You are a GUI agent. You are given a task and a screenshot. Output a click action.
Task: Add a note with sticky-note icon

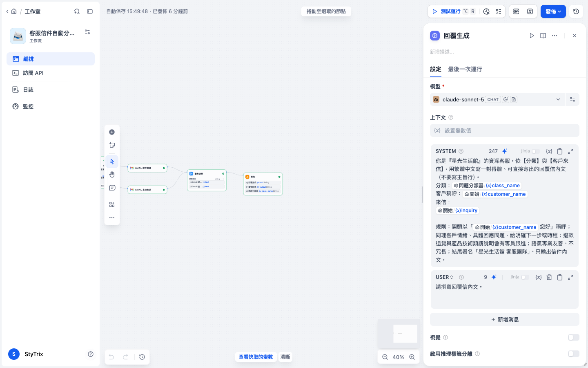click(x=112, y=145)
